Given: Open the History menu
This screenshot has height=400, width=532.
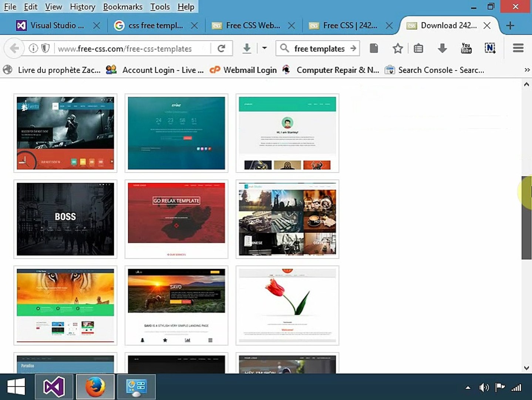Looking at the screenshot, I should pyautogui.click(x=83, y=7).
